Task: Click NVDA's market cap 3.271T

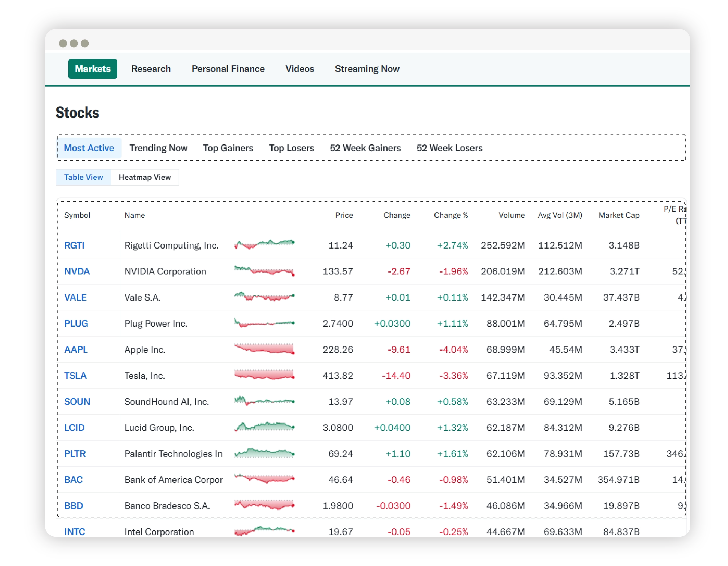Action: click(625, 271)
